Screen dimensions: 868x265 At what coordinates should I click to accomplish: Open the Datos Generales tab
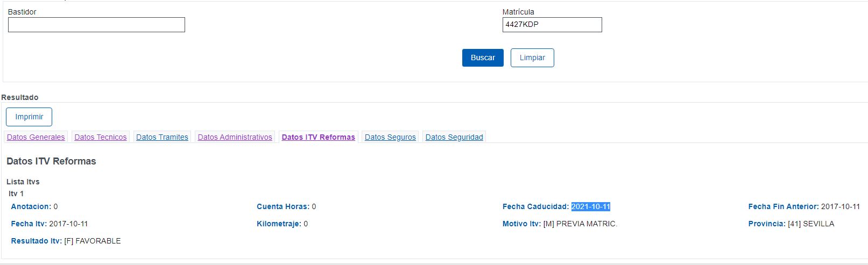click(x=36, y=137)
